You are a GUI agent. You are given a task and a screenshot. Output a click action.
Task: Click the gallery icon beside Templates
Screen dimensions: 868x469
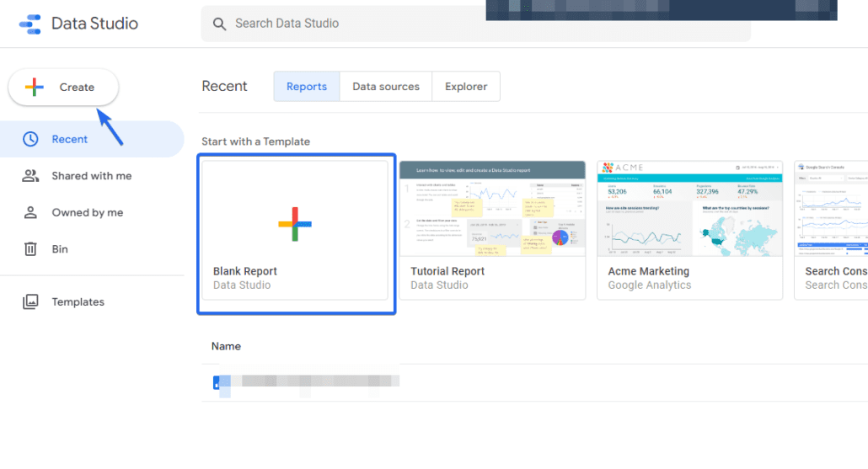tap(30, 301)
